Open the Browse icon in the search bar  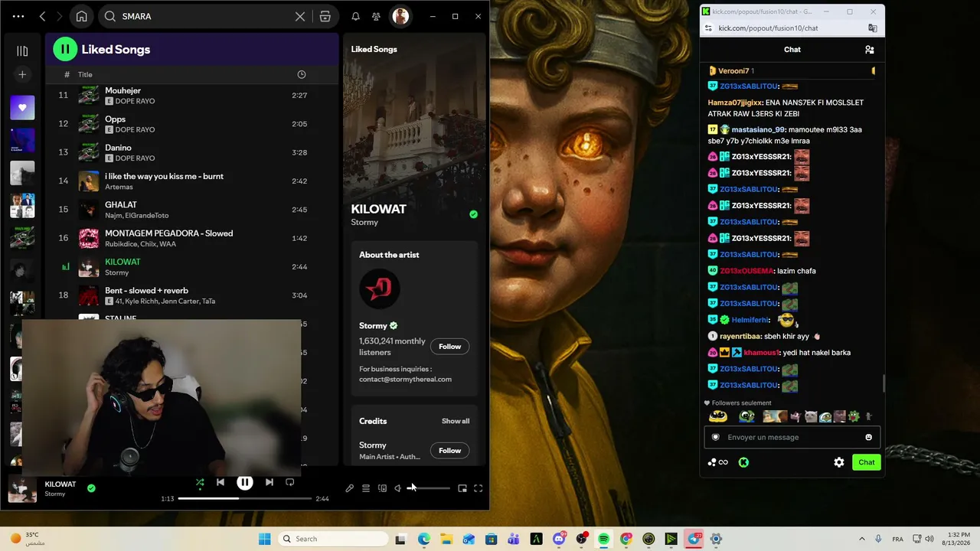point(325,16)
